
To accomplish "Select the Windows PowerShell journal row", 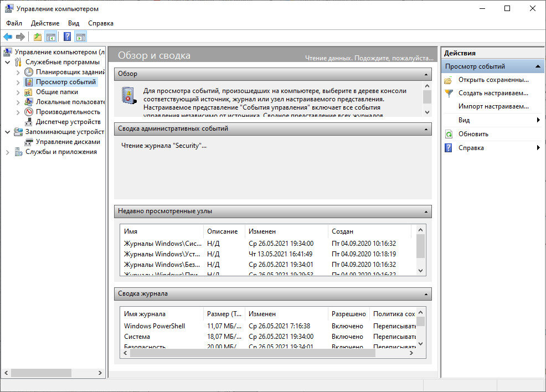I will tap(268, 326).
